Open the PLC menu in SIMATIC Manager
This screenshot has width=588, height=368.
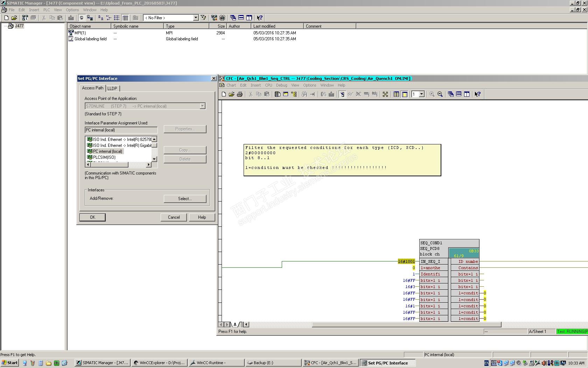(47, 10)
